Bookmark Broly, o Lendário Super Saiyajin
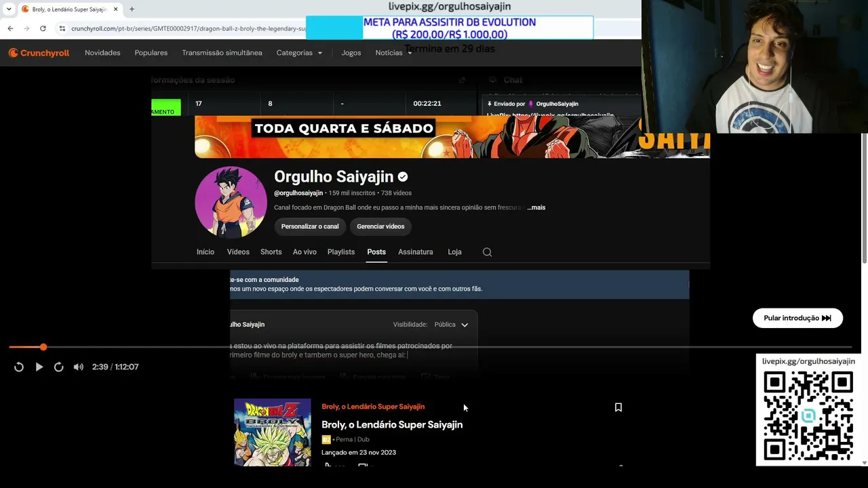This screenshot has width=868, height=488. point(618,407)
